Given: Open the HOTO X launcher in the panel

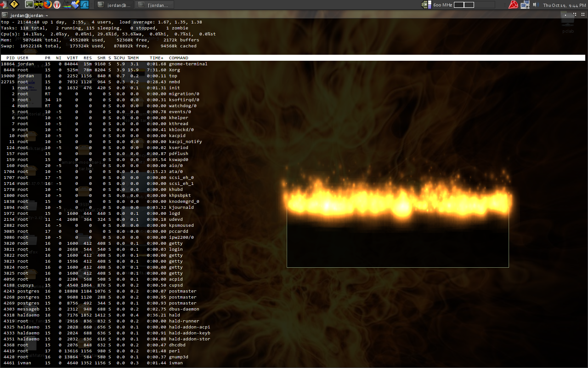Looking at the screenshot, I should [39, 5].
